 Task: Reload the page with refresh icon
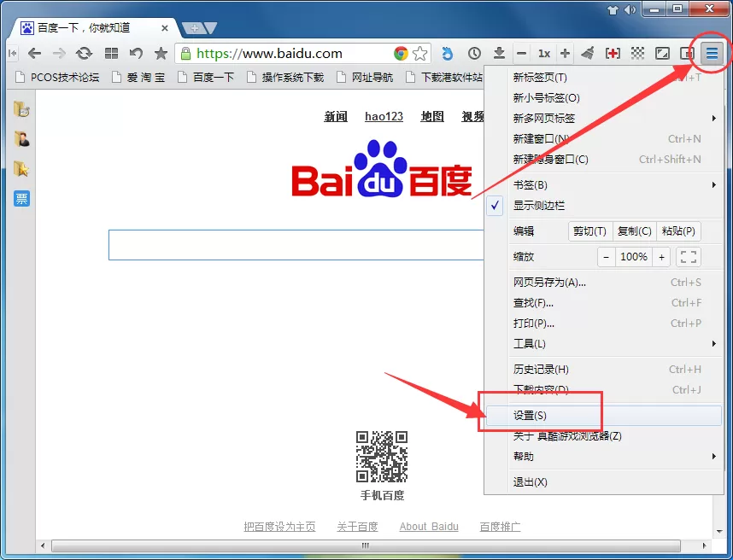[x=84, y=54]
